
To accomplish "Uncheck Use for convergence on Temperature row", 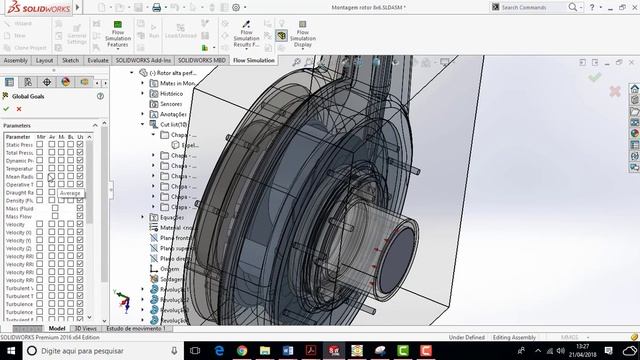I will [80, 168].
